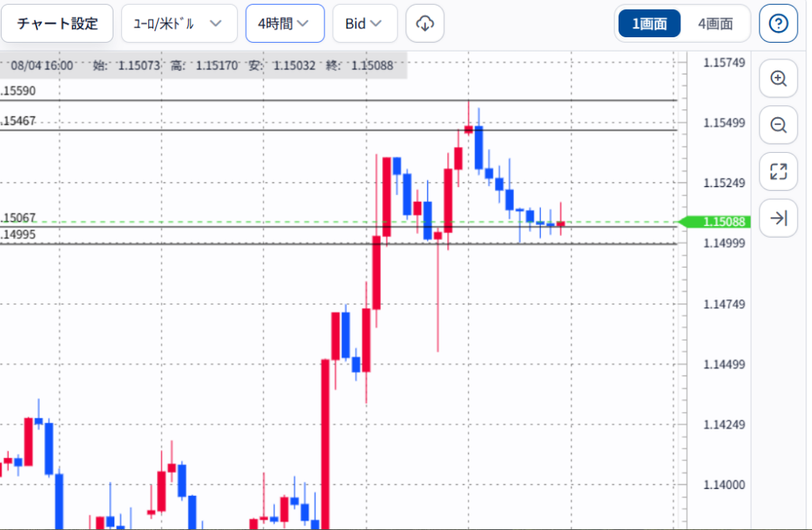This screenshot has height=530, width=812.
Task: Click the 1.14749 price axis label
Action: pyautogui.click(x=724, y=303)
